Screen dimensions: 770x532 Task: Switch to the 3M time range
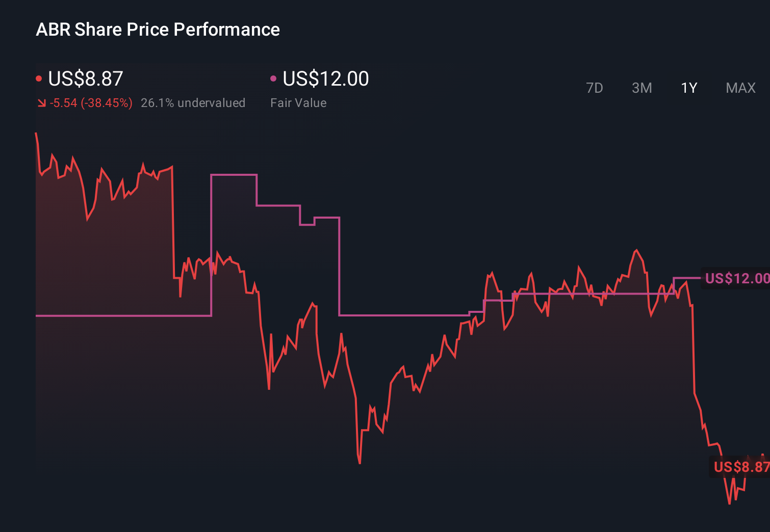coord(641,88)
